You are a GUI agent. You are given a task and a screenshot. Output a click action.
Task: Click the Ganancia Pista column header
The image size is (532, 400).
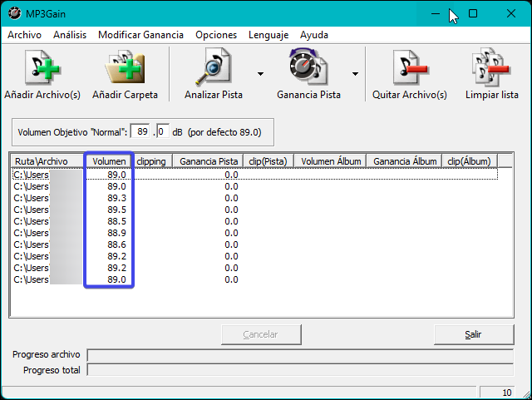208,161
